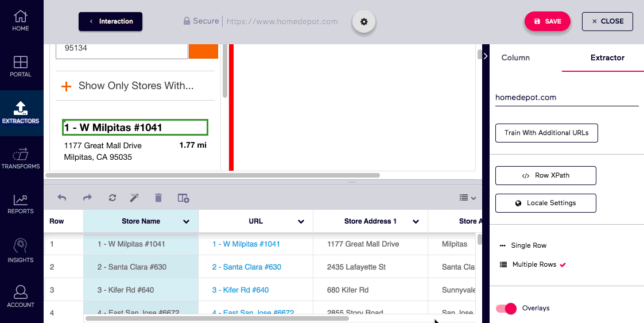This screenshot has width=644, height=323.
Task: Click the magic wand icon
Action: [x=135, y=198]
